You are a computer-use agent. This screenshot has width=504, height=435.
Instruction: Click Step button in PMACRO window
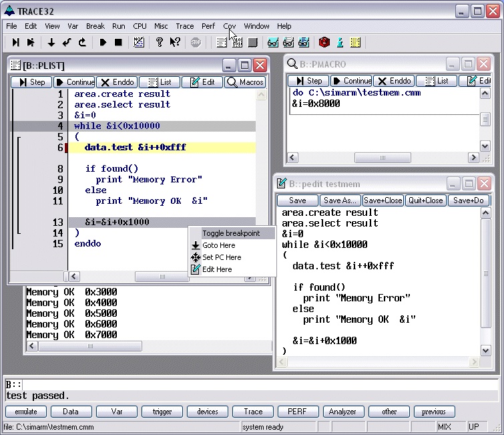308,81
